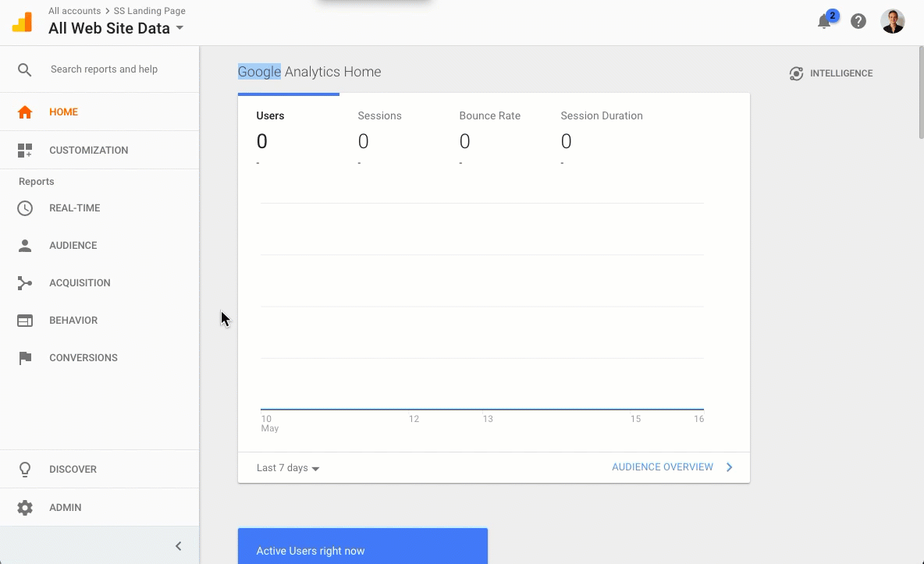Click the Discover lightbulb icon
The height and width of the screenshot is (564, 924).
(x=25, y=470)
